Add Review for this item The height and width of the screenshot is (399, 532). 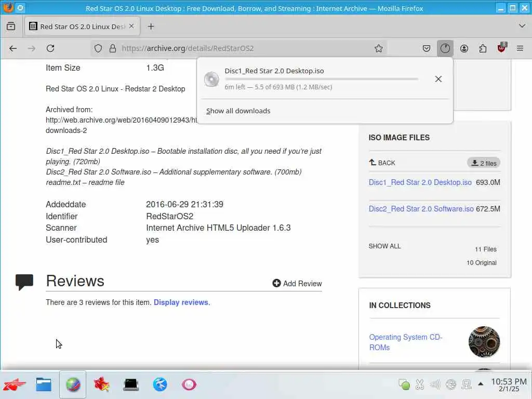297,283
